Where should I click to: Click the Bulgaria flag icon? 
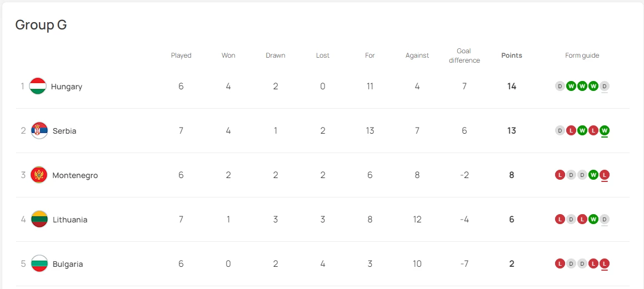[x=39, y=263]
